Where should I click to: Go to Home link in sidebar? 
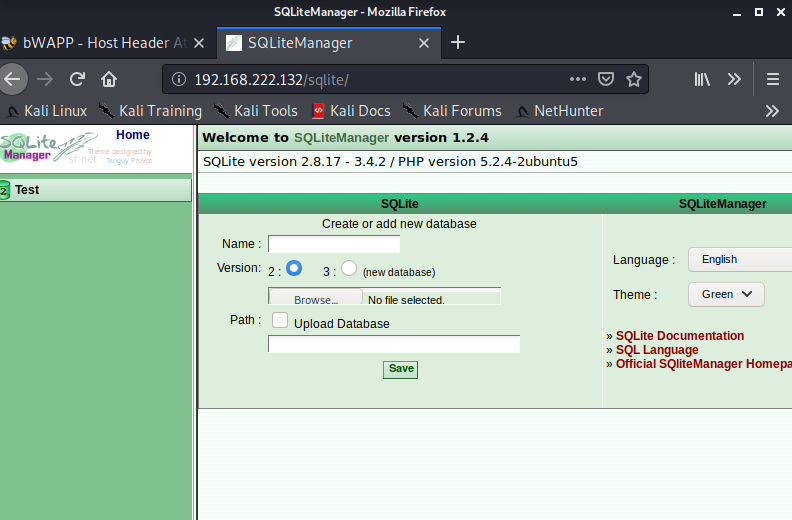pos(133,135)
